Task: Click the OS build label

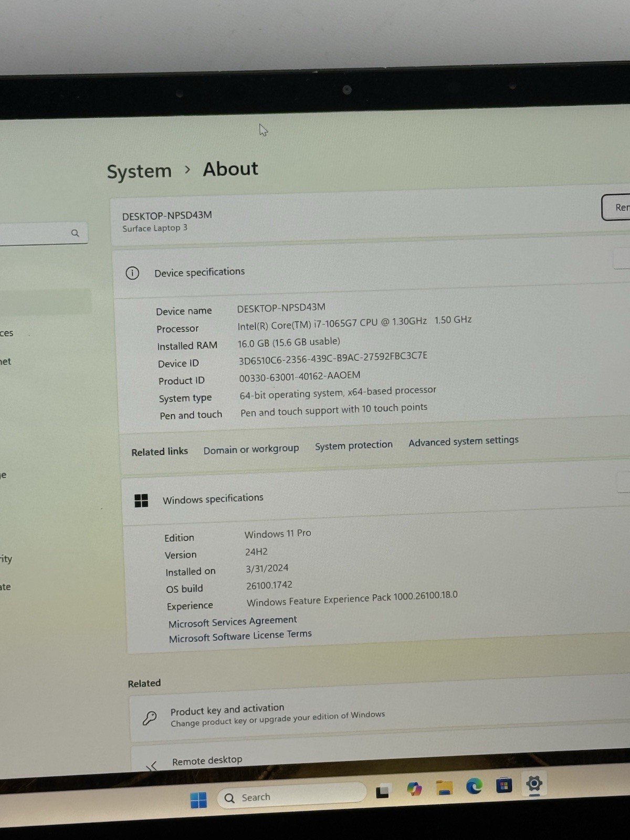Action: tap(184, 589)
